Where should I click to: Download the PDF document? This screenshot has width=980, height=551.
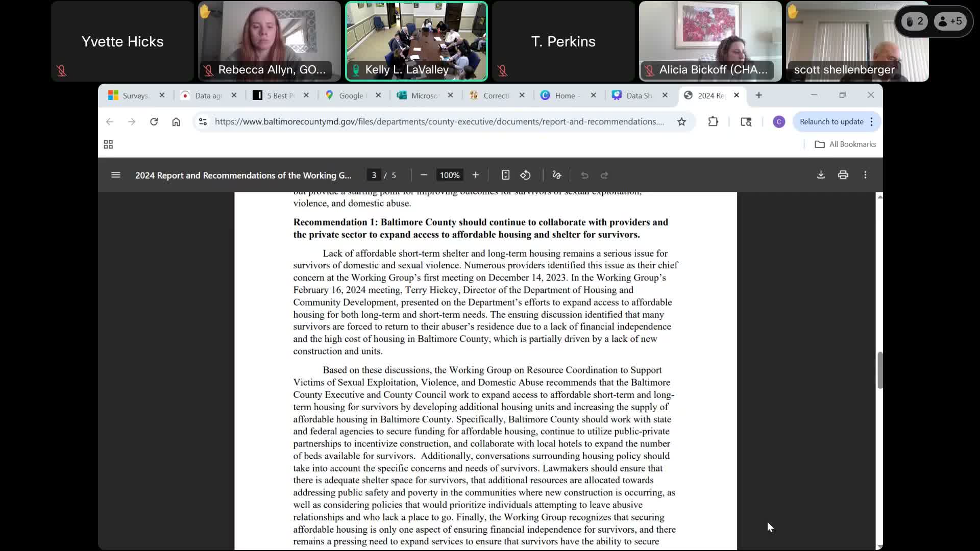pos(821,175)
